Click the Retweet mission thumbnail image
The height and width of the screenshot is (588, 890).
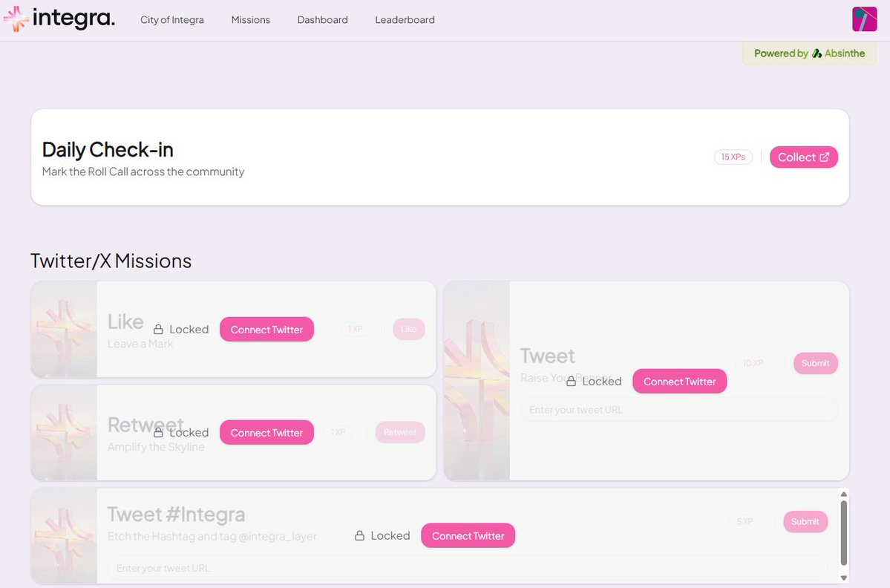pos(64,433)
